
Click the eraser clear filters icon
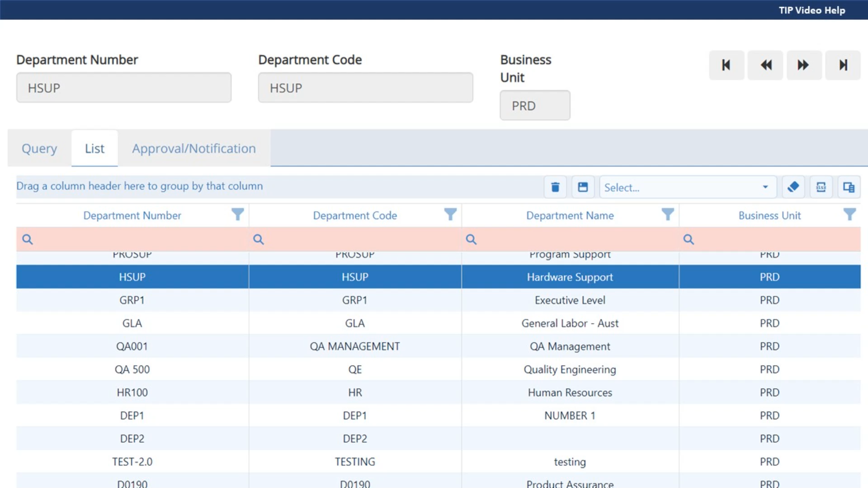pos(793,187)
